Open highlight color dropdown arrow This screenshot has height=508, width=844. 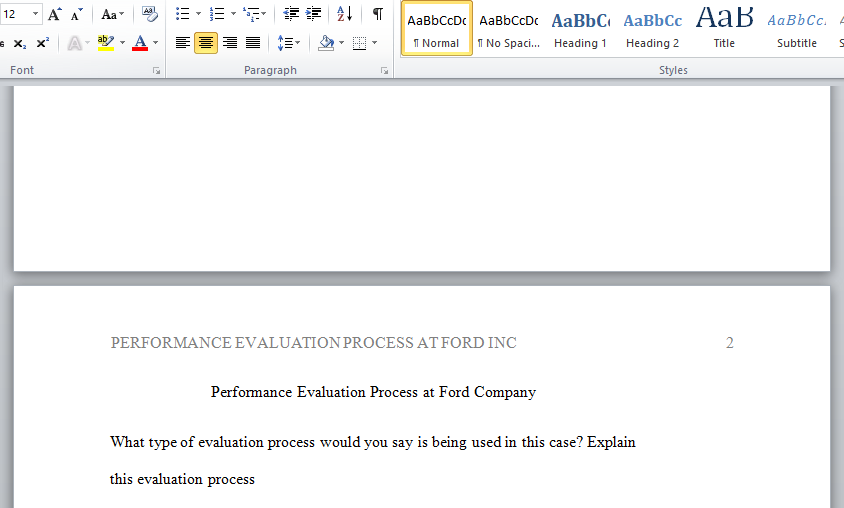[x=123, y=43]
